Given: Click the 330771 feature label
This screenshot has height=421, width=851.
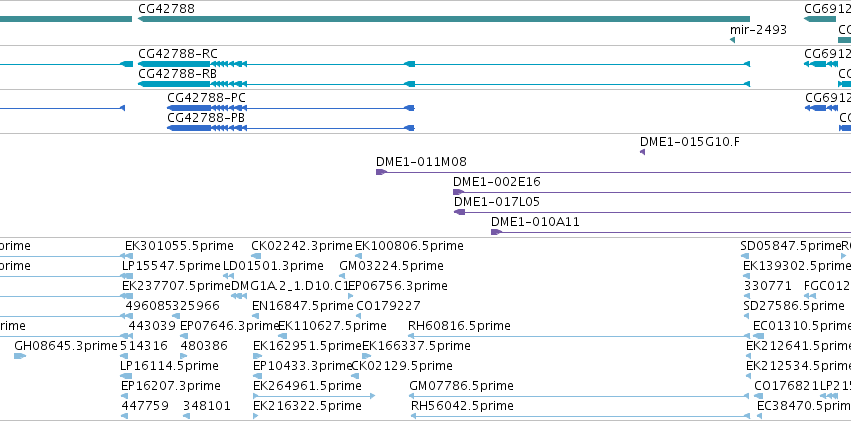Looking at the screenshot, I should coord(767,286).
